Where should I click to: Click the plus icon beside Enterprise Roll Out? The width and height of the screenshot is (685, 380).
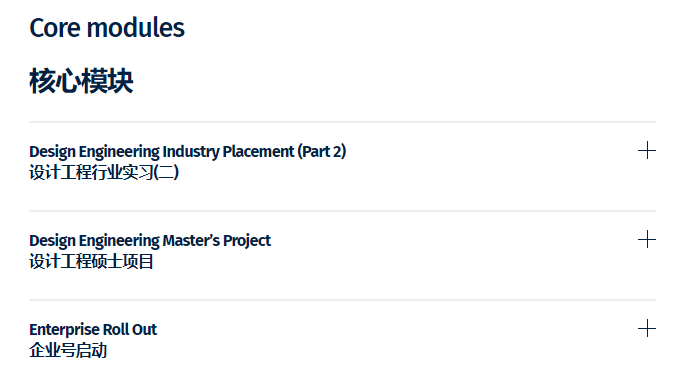pyautogui.click(x=647, y=328)
